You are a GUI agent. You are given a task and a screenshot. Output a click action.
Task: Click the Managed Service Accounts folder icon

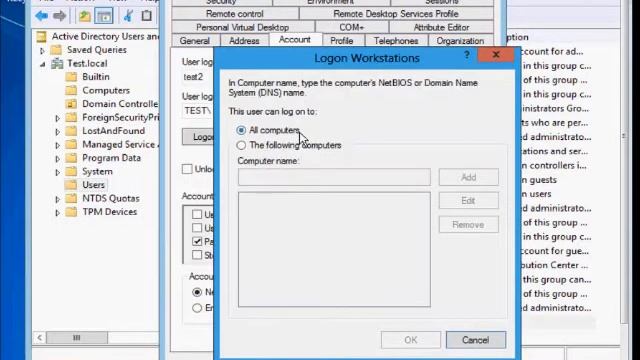(x=71, y=144)
